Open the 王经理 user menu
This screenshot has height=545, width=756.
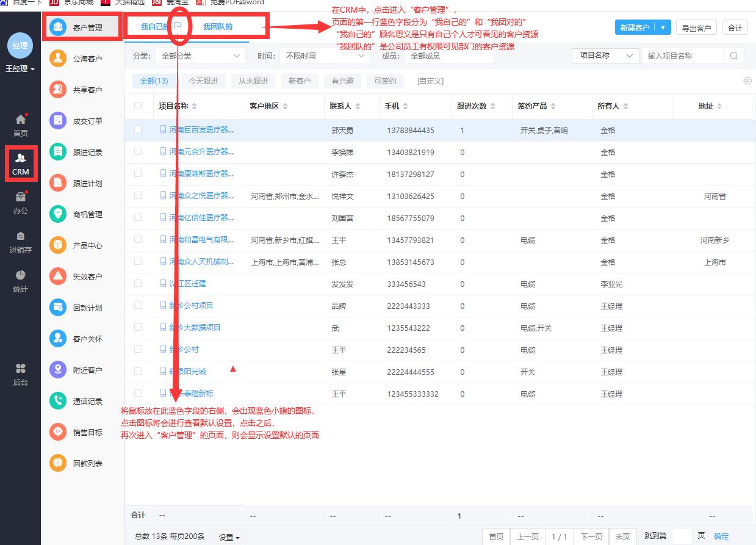(x=20, y=69)
